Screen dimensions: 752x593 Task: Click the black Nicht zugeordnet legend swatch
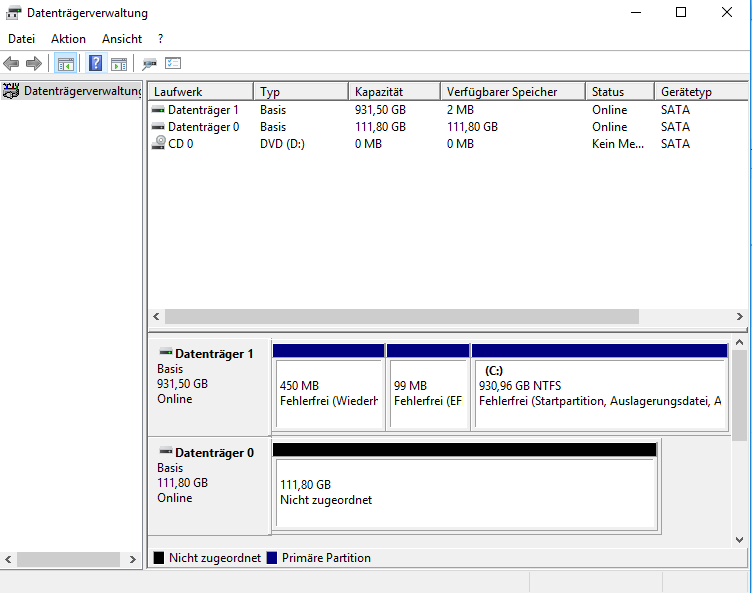click(x=159, y=558)
